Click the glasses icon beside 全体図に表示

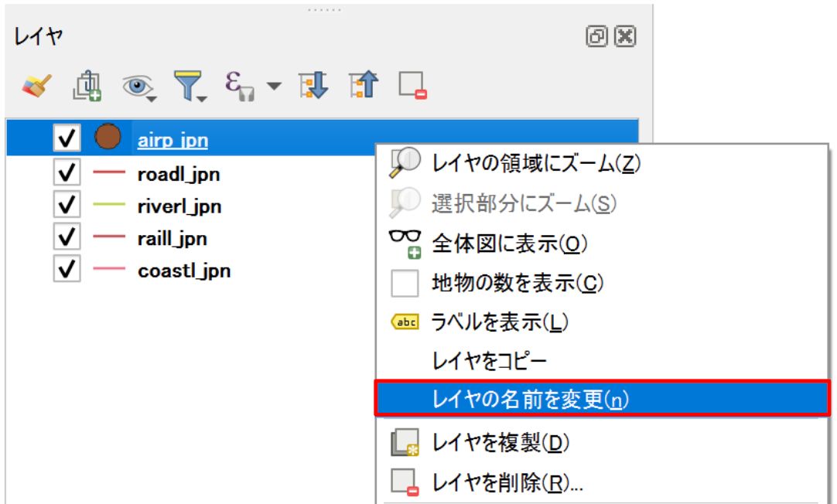coord(405,243)
